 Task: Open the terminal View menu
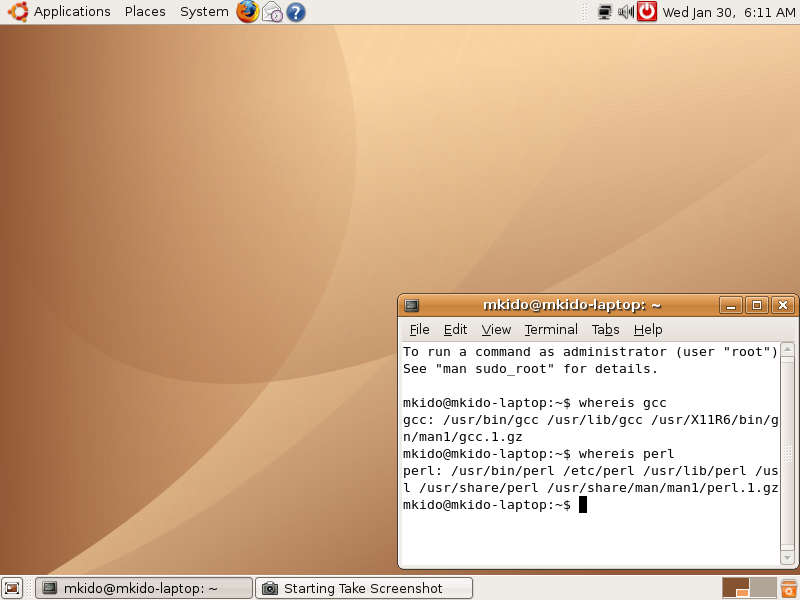click(x=496, y=330)
